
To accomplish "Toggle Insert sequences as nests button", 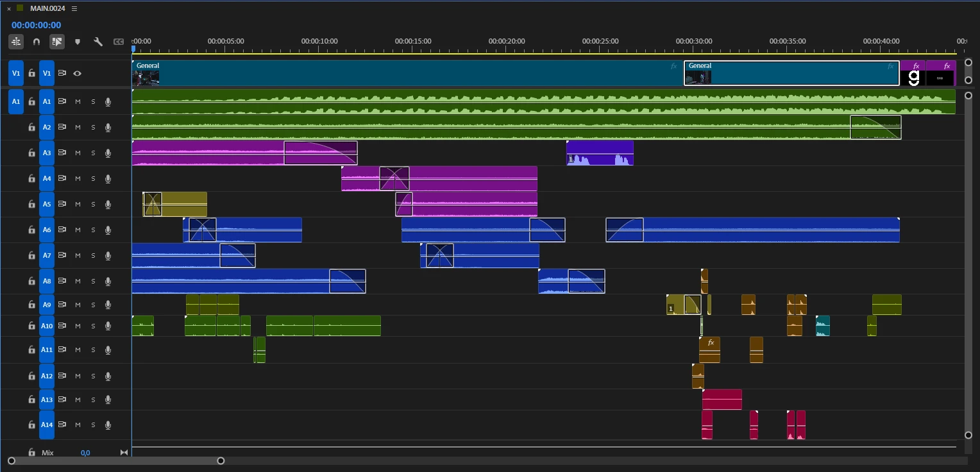I will [x=16, y=42].
